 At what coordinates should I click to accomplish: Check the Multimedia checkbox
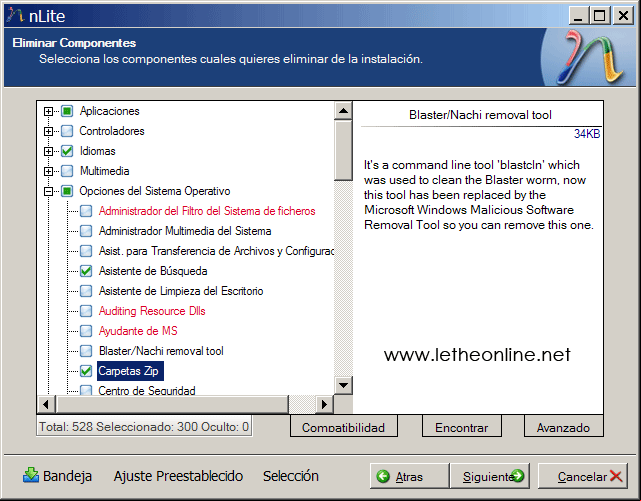click(x=67, y=171)
